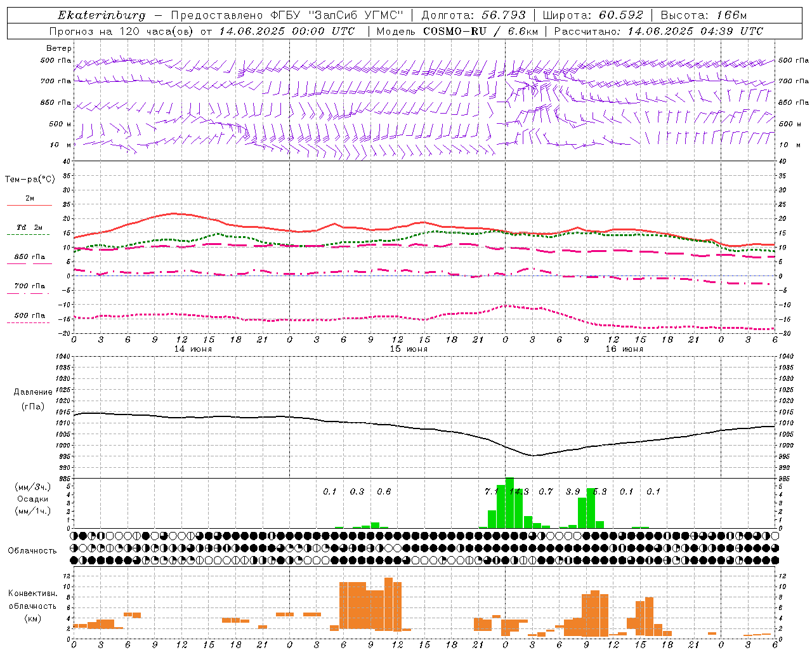Click the Высота: 166м value
This screenshot has width=812, height=650.
click(x=704, y=15)
